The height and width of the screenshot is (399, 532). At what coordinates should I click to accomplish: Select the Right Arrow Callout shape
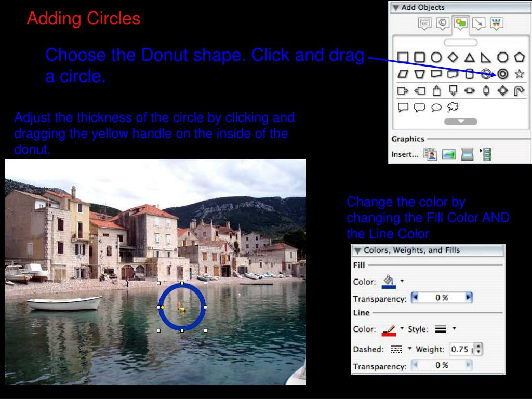(x=403, y=90)
